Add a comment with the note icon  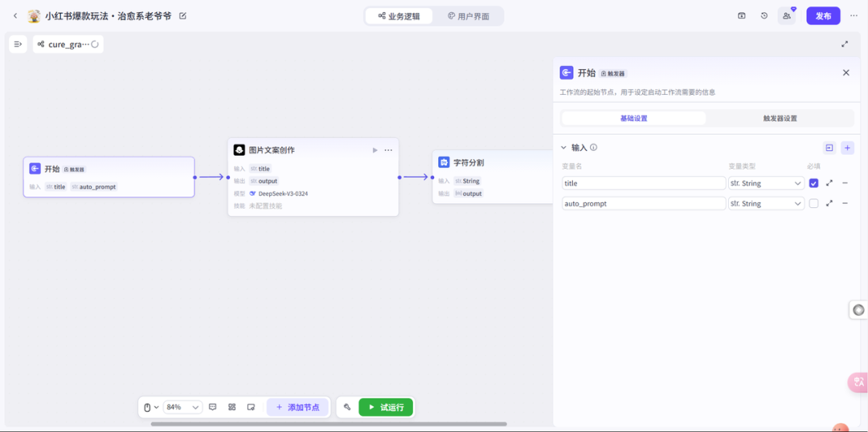212,407
